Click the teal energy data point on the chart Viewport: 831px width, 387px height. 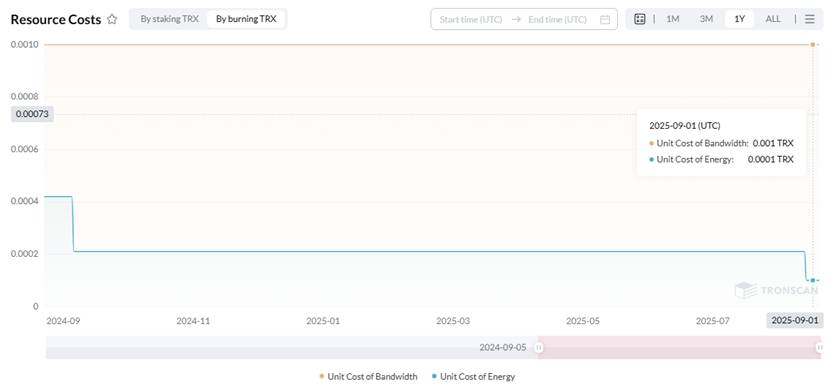[812, 280]
